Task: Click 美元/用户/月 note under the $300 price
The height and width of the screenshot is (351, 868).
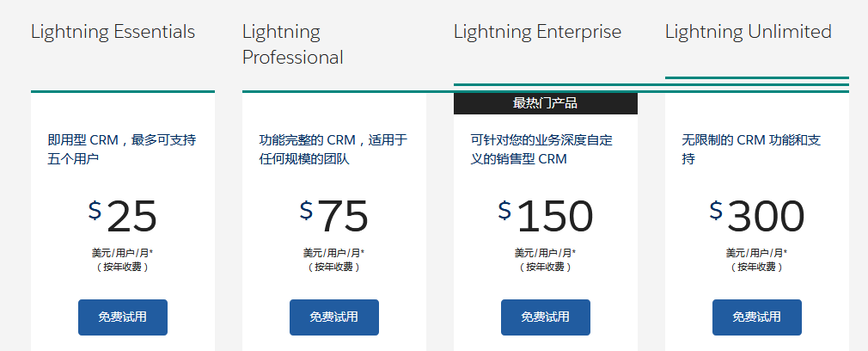Action: (x=756, y=253)
